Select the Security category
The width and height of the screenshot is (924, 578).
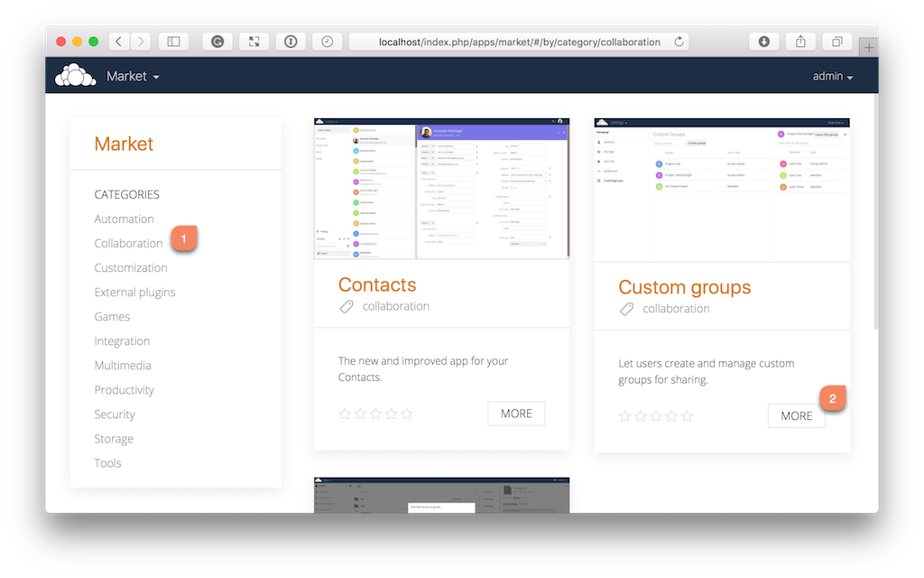click(x=115, y=414)
